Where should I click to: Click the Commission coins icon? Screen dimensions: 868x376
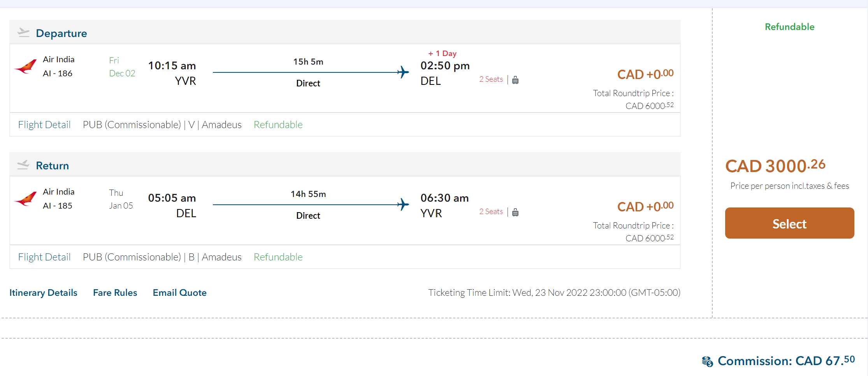pyautogui.click(x=707, y=361)
